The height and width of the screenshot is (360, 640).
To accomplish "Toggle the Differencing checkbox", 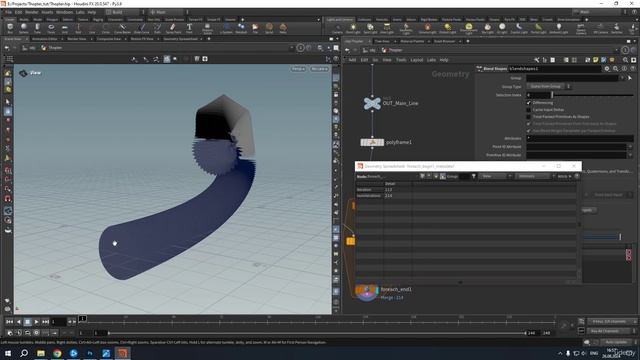I will click(529, 102).
